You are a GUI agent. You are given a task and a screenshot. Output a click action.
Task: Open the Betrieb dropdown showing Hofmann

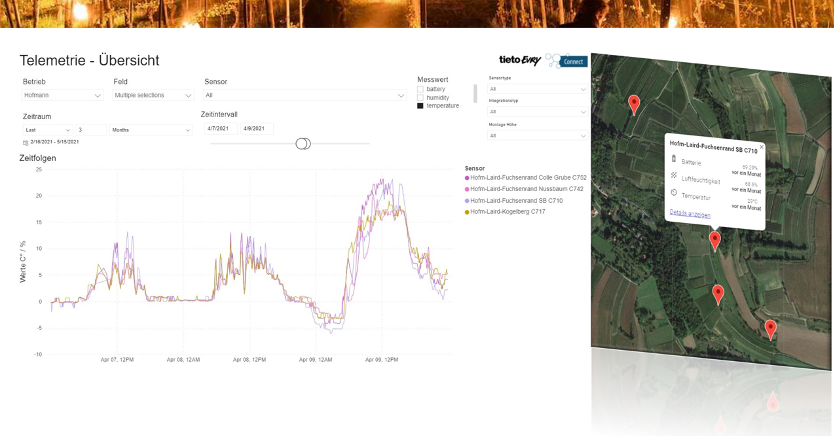coord(62,95)
